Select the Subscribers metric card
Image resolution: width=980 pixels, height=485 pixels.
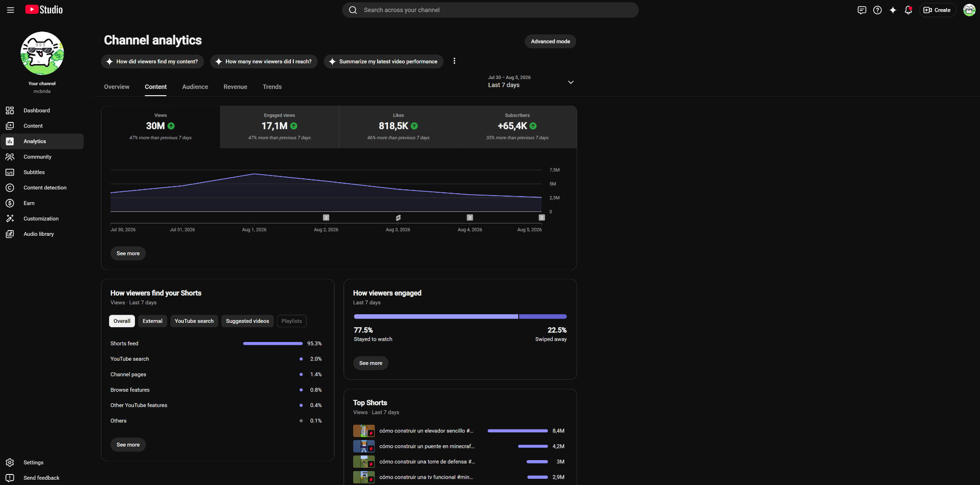tap(517, 127)
